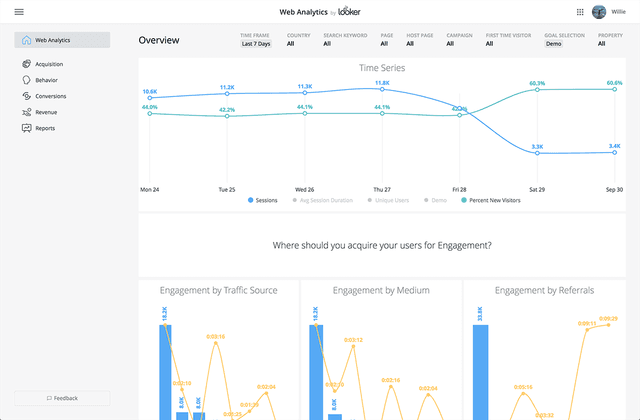Open the apps grid launcher
This screenshot has width=640, height=420.
[x=580, y=12]
